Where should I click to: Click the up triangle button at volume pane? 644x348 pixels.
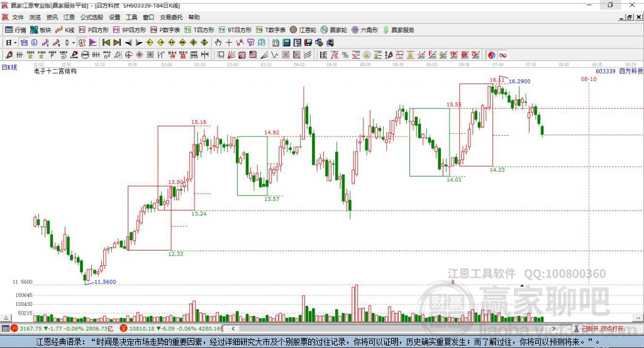click(6, 318)
